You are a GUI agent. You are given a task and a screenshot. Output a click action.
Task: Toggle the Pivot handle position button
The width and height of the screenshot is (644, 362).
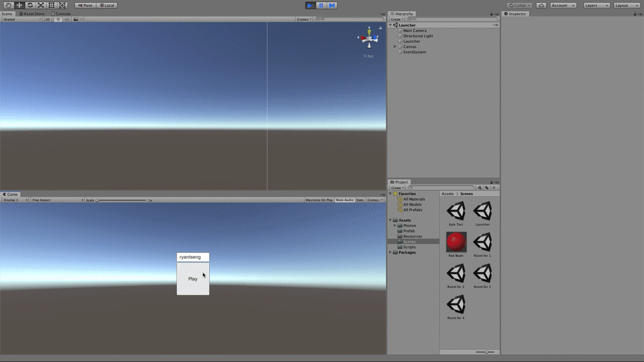tap(86, 5)
